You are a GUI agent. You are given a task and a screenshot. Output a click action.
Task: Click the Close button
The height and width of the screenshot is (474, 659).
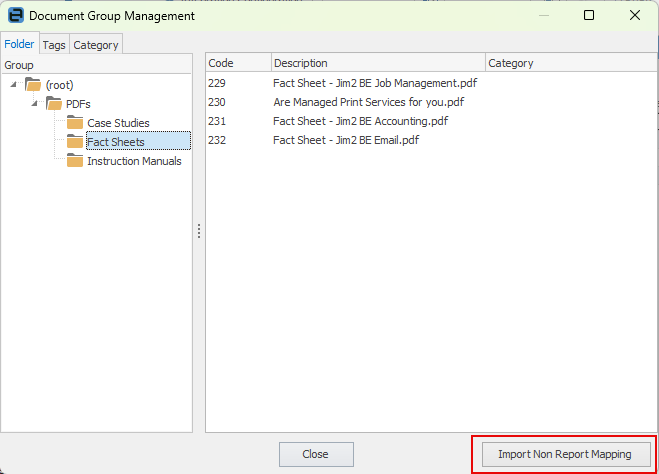[316, 454]
